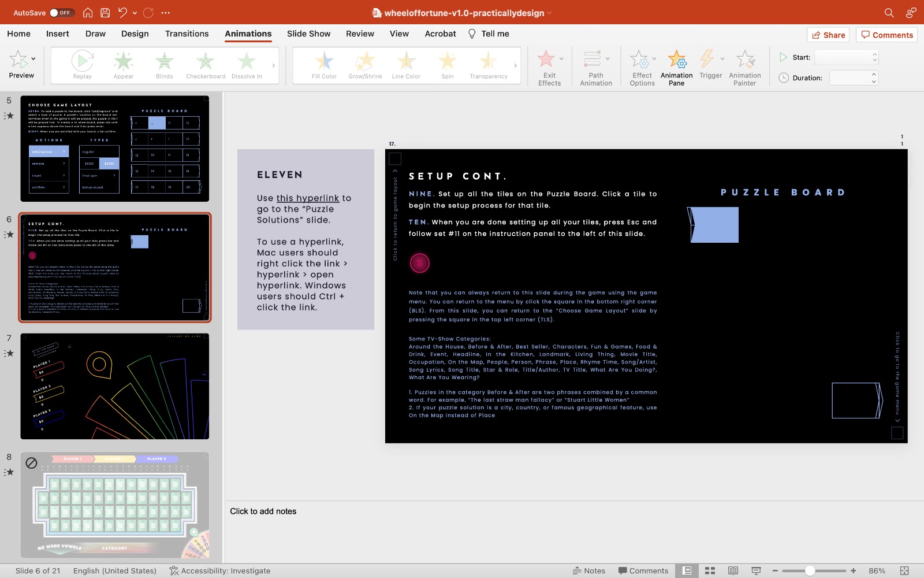Open the Insert tab

tap(58, 34)
